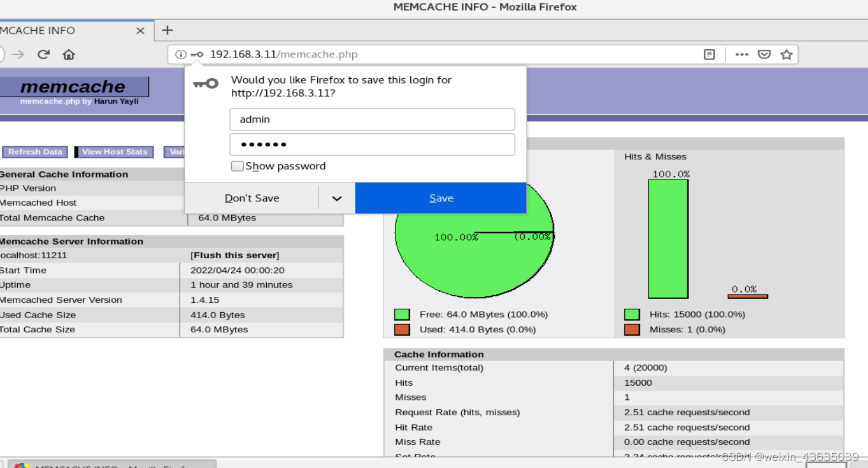View site information icon in address bar
This screenshot has height=468, width=868.
point(181,55)
